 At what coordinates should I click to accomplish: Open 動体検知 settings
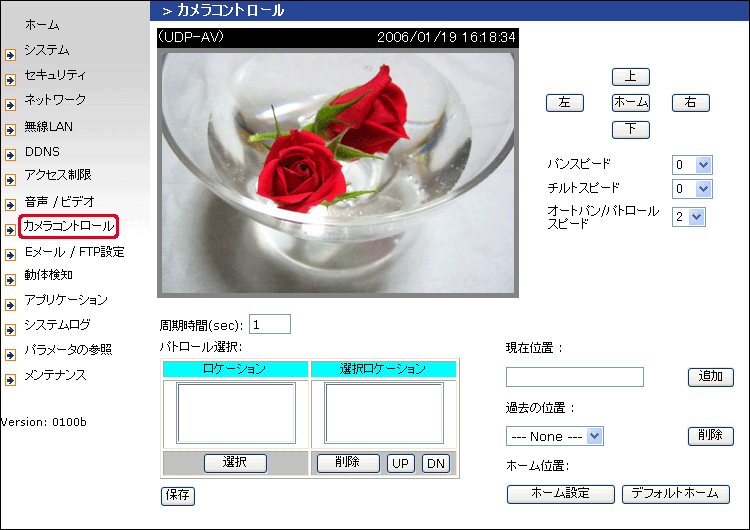click(x=48, y=275)
